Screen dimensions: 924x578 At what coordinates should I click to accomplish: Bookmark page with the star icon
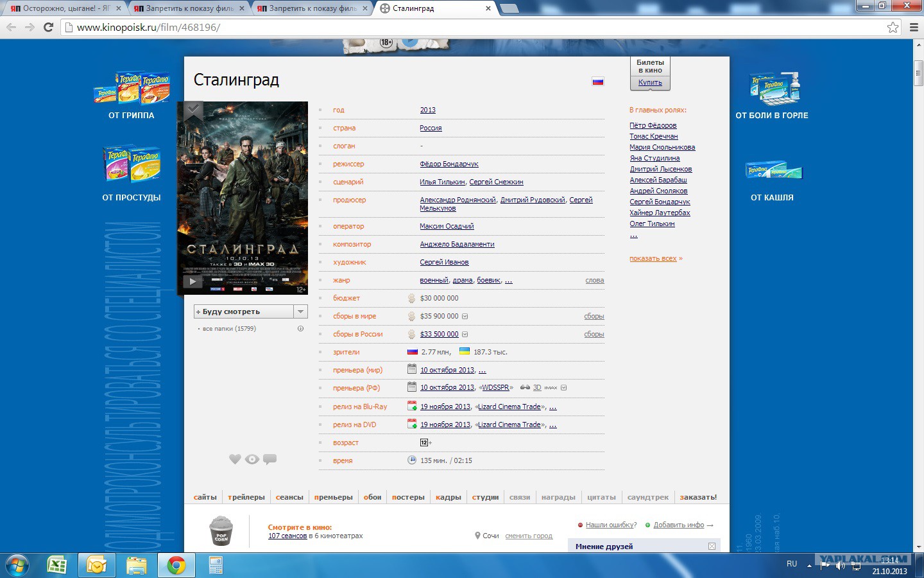coord(893,27)
